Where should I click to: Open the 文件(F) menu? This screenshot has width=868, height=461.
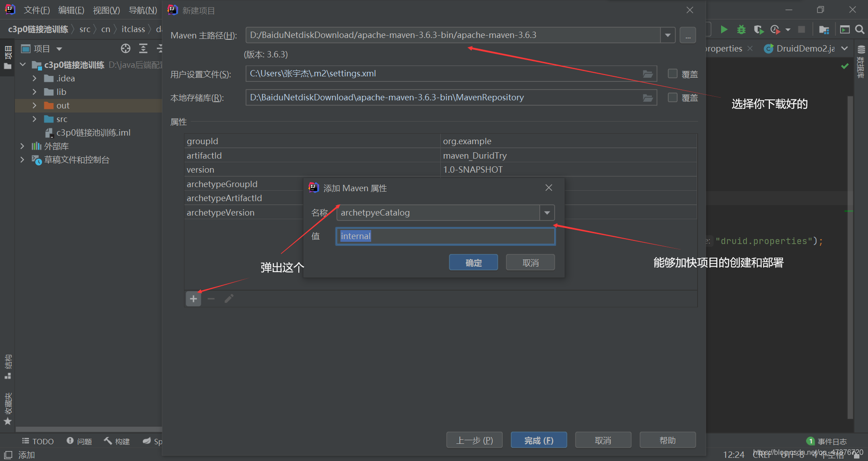[x=37, y=10]
